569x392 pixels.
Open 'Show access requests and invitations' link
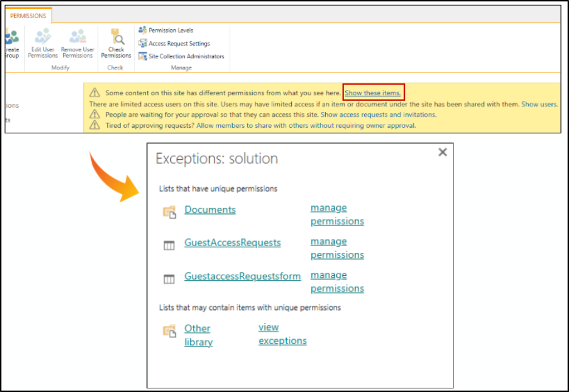point(378,114)
